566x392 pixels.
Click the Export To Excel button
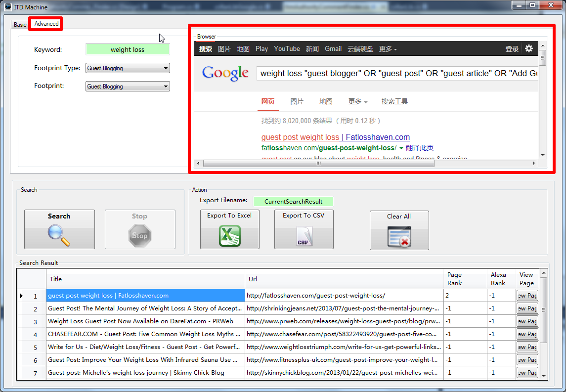coord(229,229)
